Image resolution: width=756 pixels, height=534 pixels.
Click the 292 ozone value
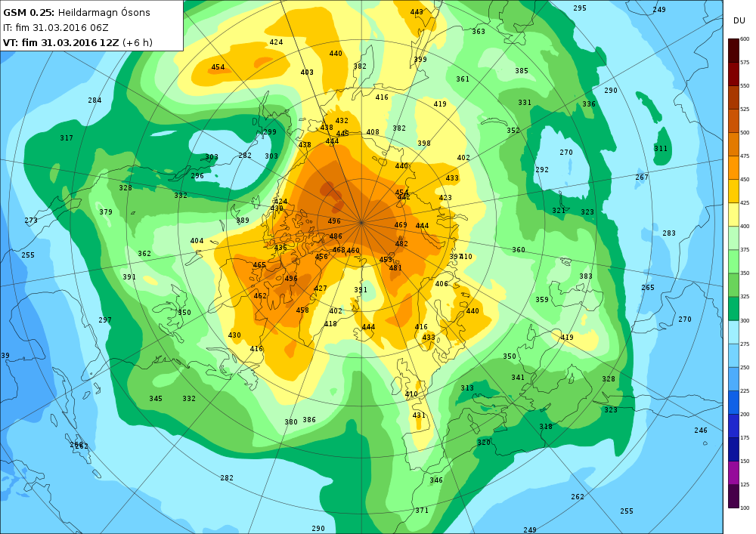pos(542,169)
